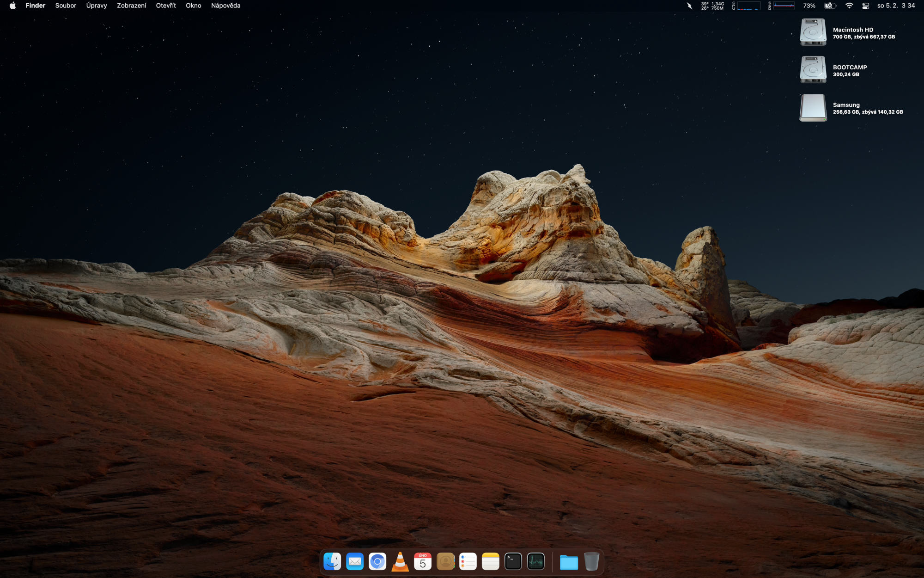Open the Soubor menu
This screenshot has height=578, width=924.
pos(66,6)
